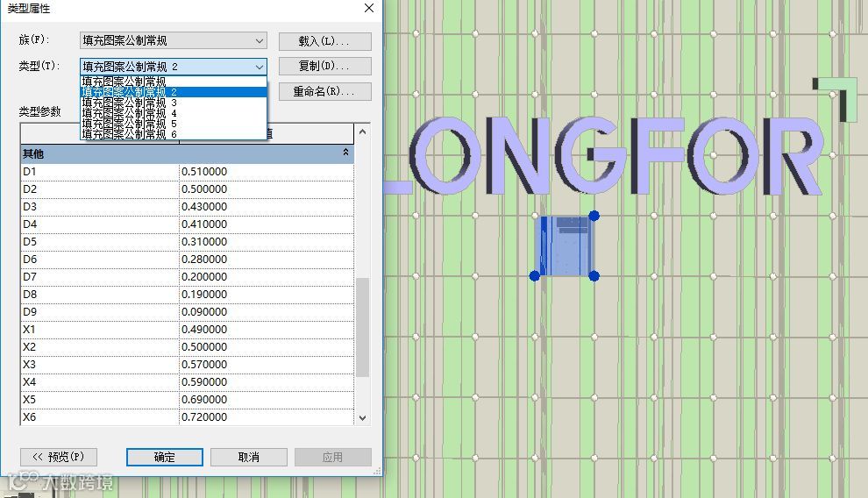The width and height of the screenshot is (868, 498).
Task: Click the parameter list scrollbar thumb
Action: point(363,327)
